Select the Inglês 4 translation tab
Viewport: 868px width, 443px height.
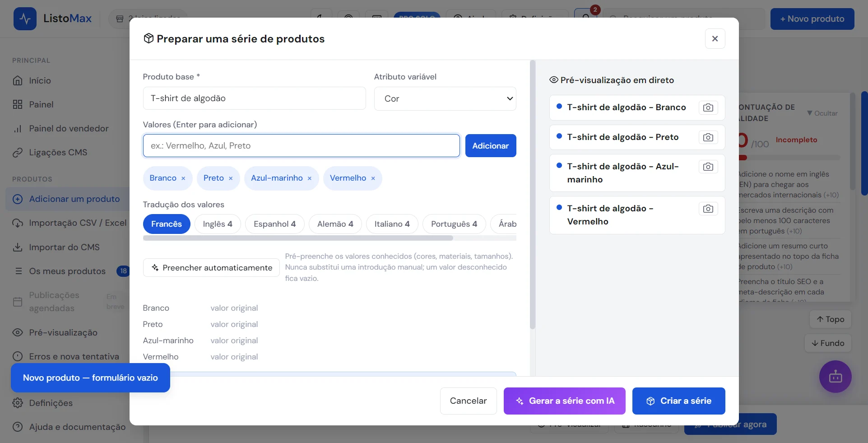(218, 224)
